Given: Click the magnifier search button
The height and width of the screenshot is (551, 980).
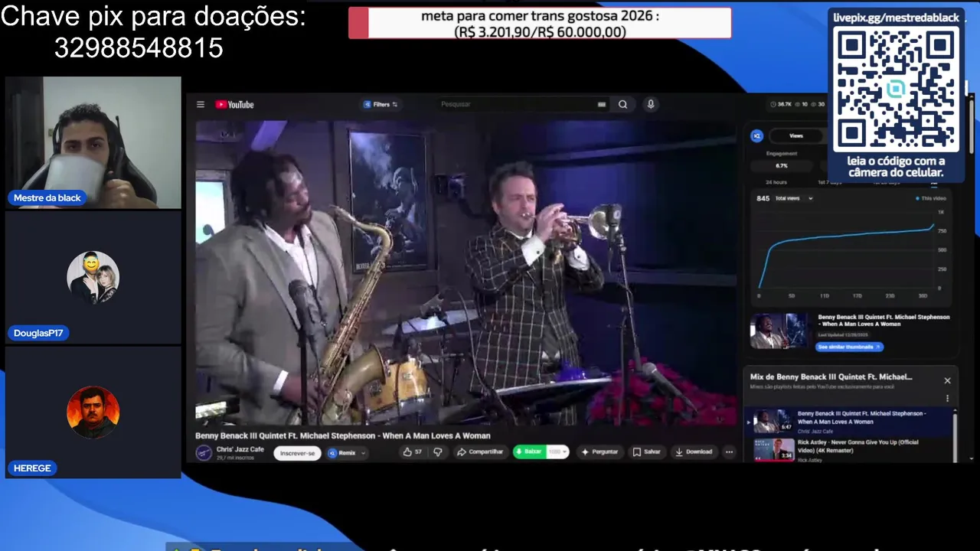Looking at the screenshot, I should tap(623, 105).
